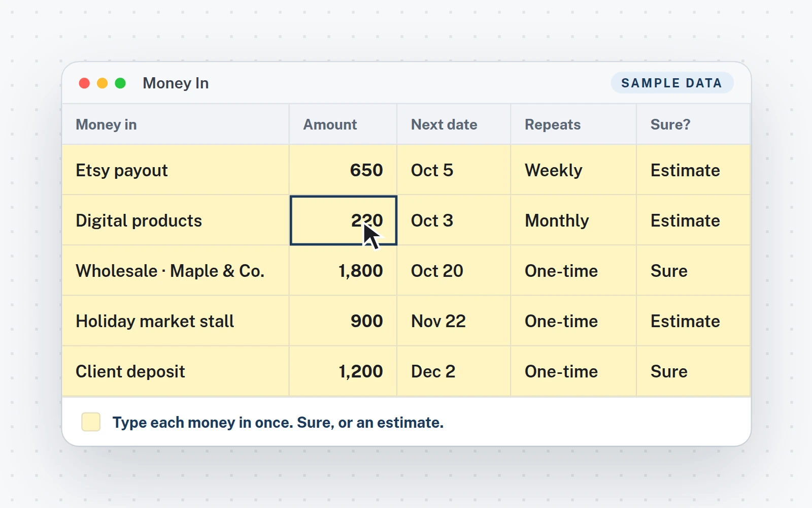Click the yellow minimize window dot
This screenshot has height=508, width=812.
[102, 83]
